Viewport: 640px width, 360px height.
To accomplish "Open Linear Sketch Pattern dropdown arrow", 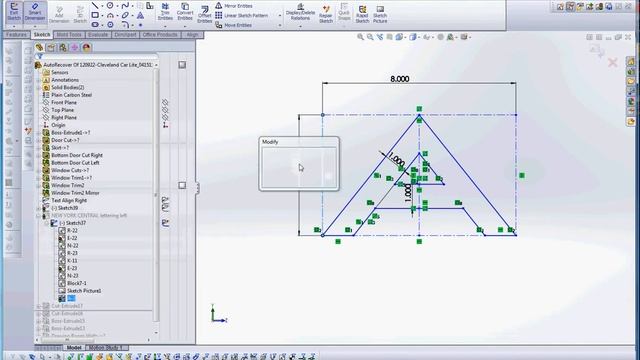I will point(280,16).
